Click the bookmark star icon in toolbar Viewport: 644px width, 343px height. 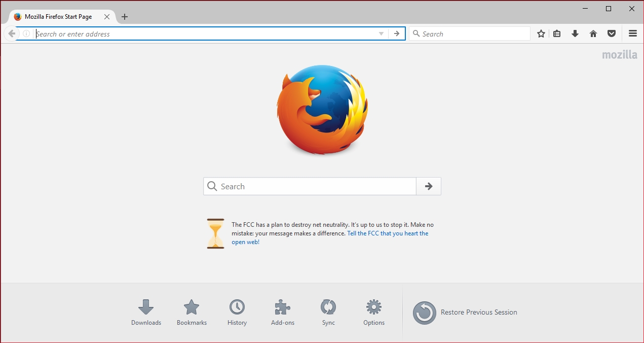click(541, 33)
